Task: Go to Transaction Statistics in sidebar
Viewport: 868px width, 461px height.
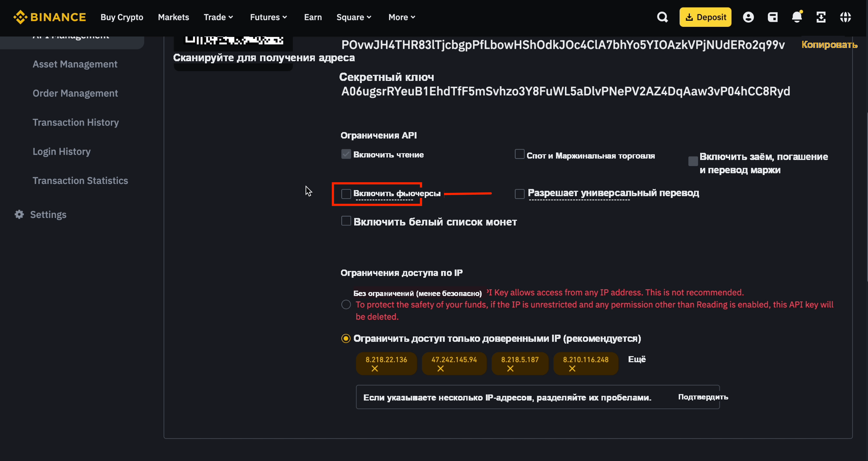Action: point(80,180)
